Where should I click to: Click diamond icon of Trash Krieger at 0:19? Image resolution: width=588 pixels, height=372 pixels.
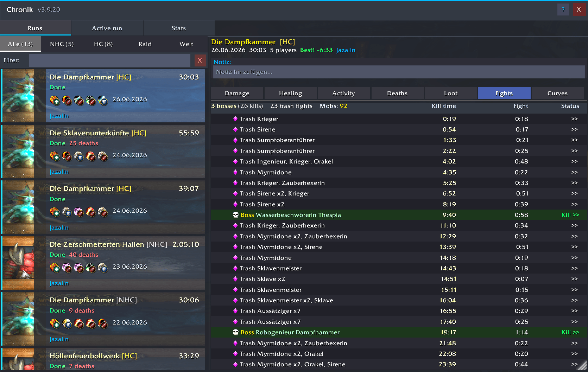(235, 119)
